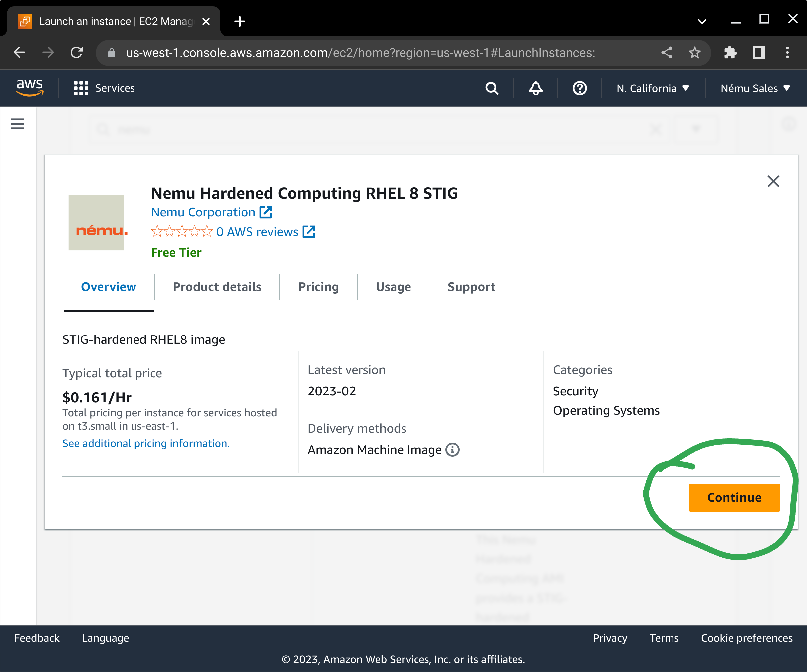The height and width of the screenshot is (672, 807).
Task: Reload the page
Action: tap(77, 52)
